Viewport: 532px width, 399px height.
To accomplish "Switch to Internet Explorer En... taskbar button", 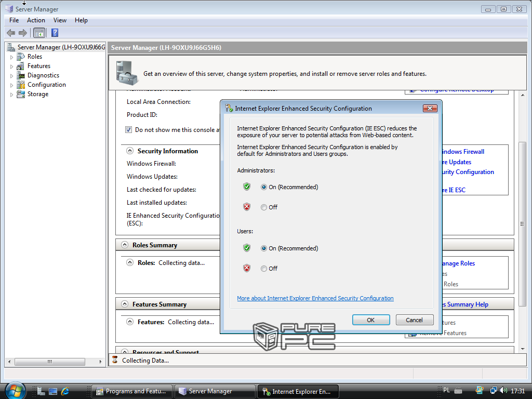I will click(298, 392).
